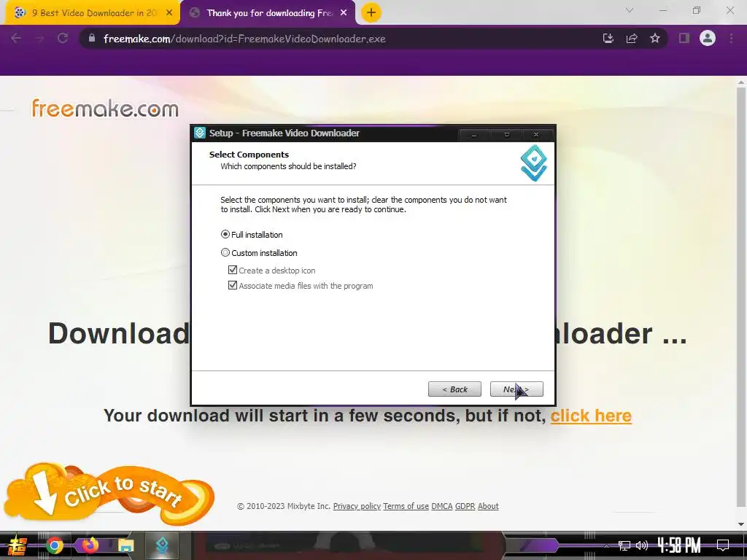Bookmark this page with the star icon
The width and height of the screenshot is (747, 560).
coord(655,38)
